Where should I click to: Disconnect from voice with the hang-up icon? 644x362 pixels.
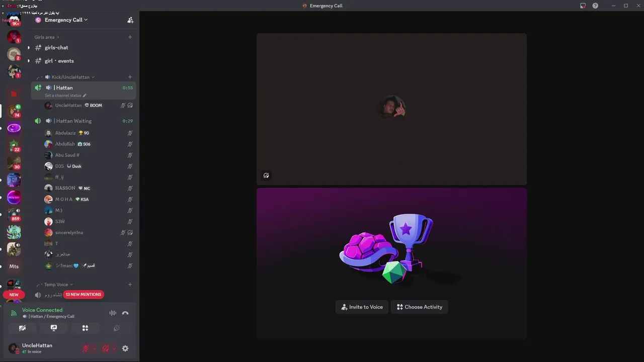point(125,313)
